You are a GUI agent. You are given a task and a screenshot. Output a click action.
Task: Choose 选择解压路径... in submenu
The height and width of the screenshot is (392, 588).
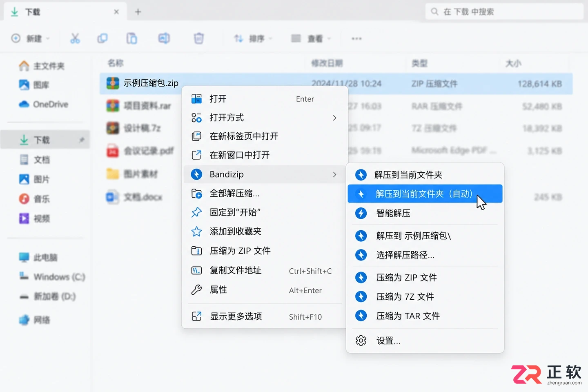pos(425,255)
